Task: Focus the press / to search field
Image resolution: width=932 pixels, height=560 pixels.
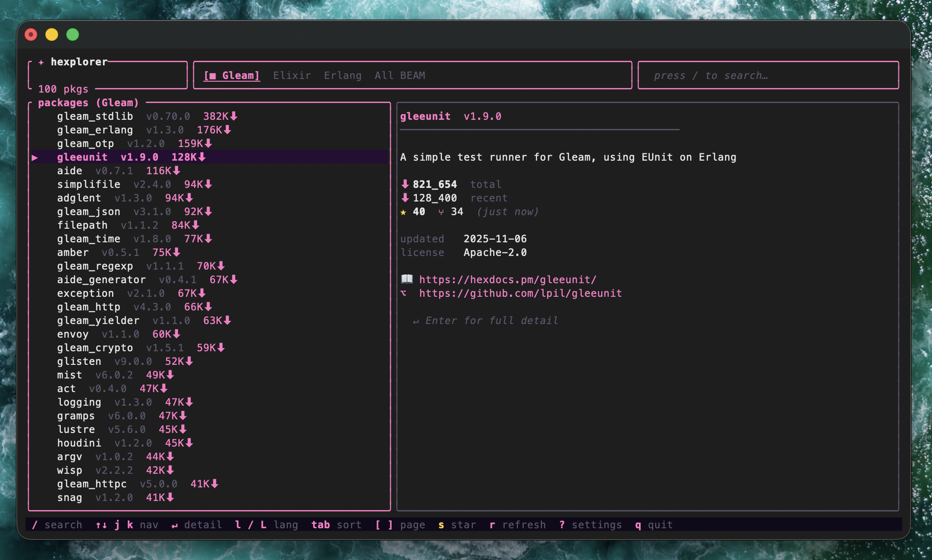Action: coord(768,75)
